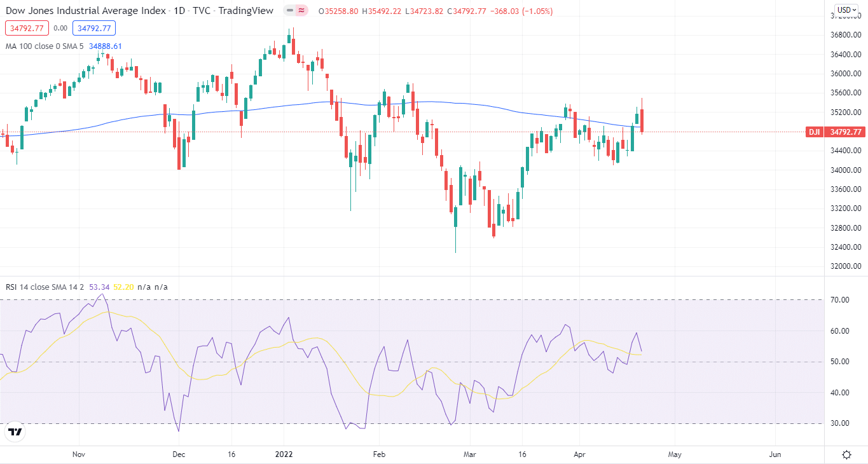Click the Feb label on time axis
This screenshot has width=868, height=464.
coord(379,454)
